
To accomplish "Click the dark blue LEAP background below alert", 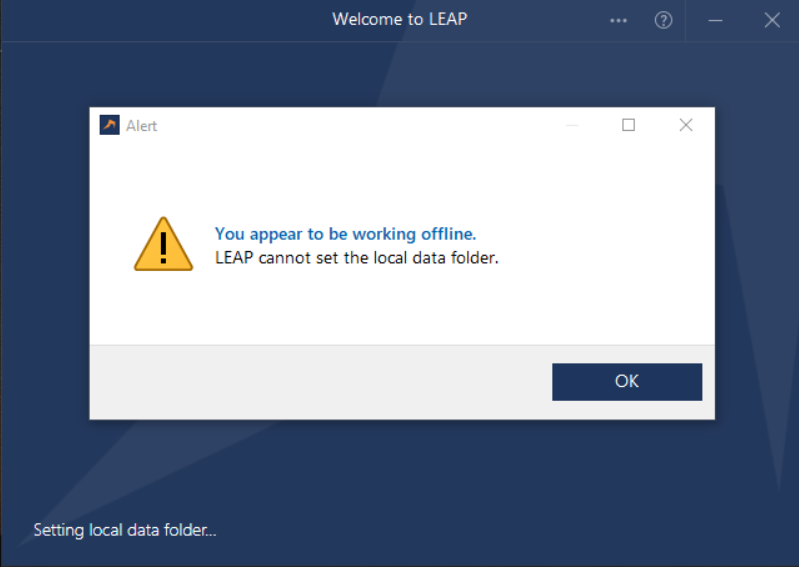I will pos(400,480).
